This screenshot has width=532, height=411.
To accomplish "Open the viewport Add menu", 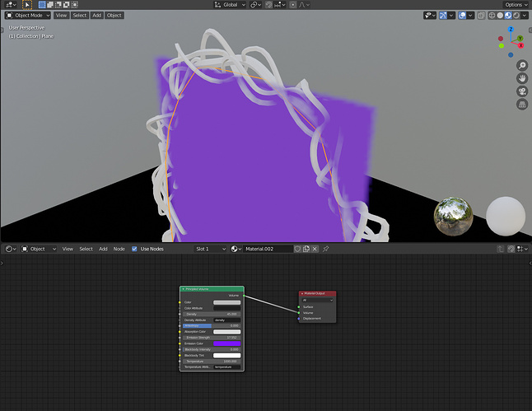I will tap(96, 16).
